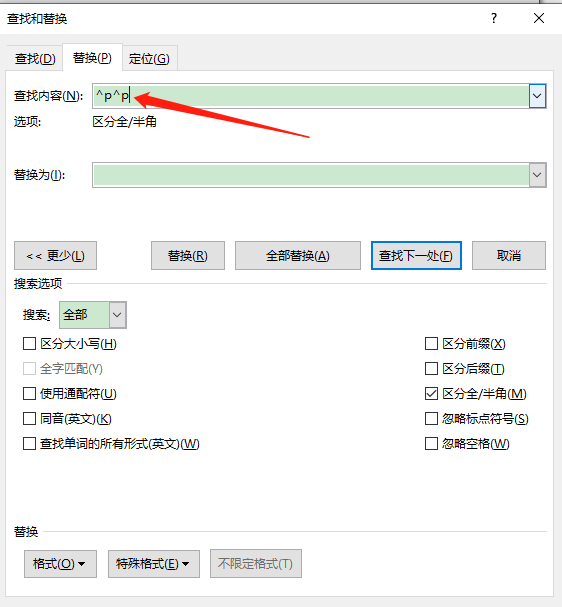Close the Find and Replace dialog
Screen dimensions: 562x607
pos(539,18)
